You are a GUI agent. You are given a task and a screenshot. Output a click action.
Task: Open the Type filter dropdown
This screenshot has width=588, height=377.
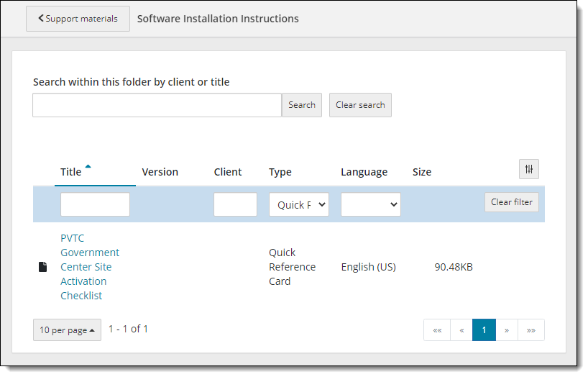298,204
